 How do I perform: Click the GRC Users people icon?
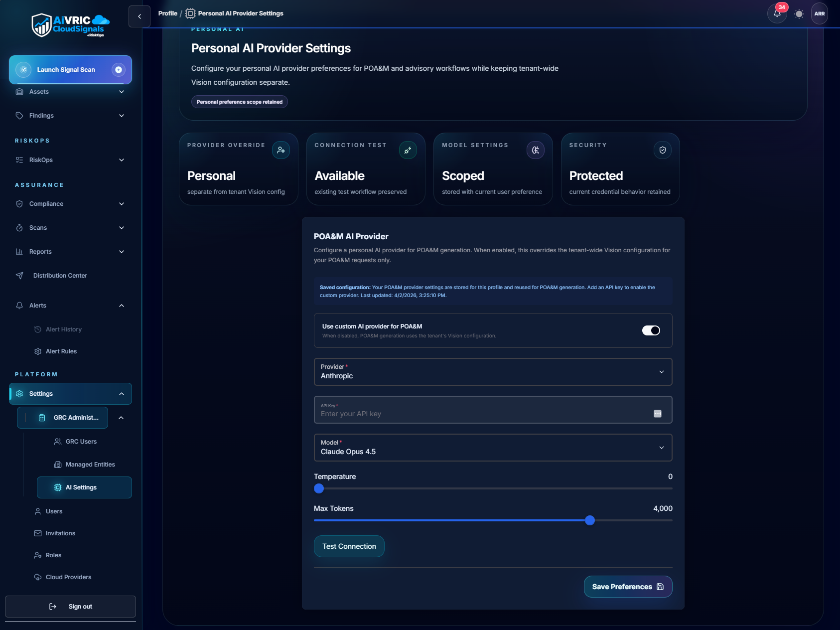pyautogui.click(x=58, y=442)
